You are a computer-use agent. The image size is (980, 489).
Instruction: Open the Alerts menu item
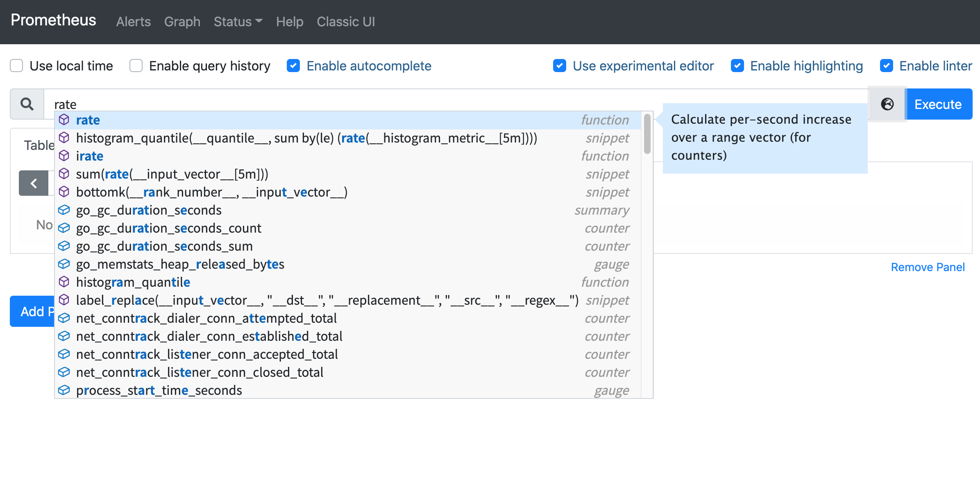coord(132,22)
